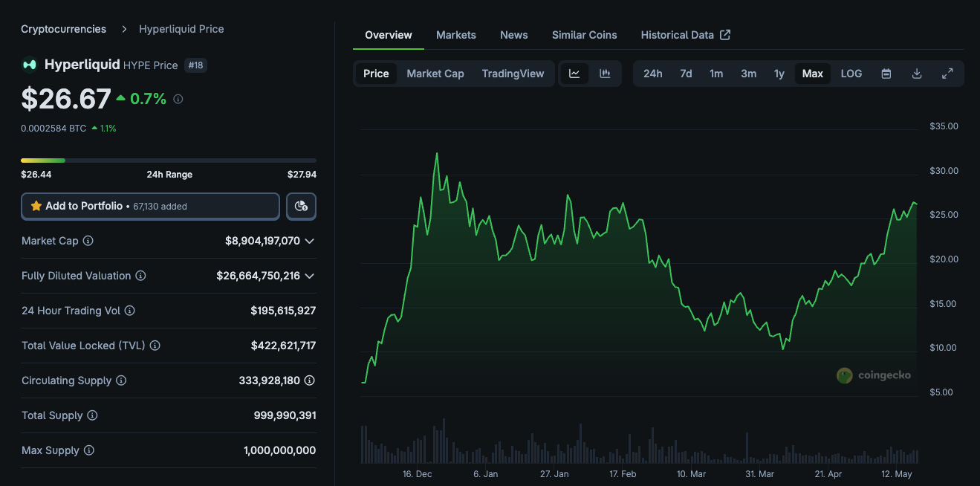Select the Price chart mode
The image size is (980, 486).
pyautogui.click(x=376, y=74)
